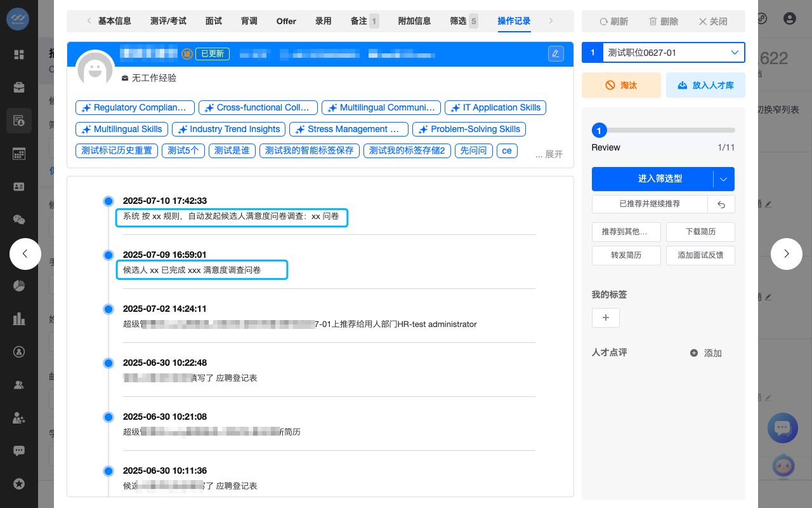
Task: Switch to the 测评/考试 tab
Action: (x=169, y=21)
